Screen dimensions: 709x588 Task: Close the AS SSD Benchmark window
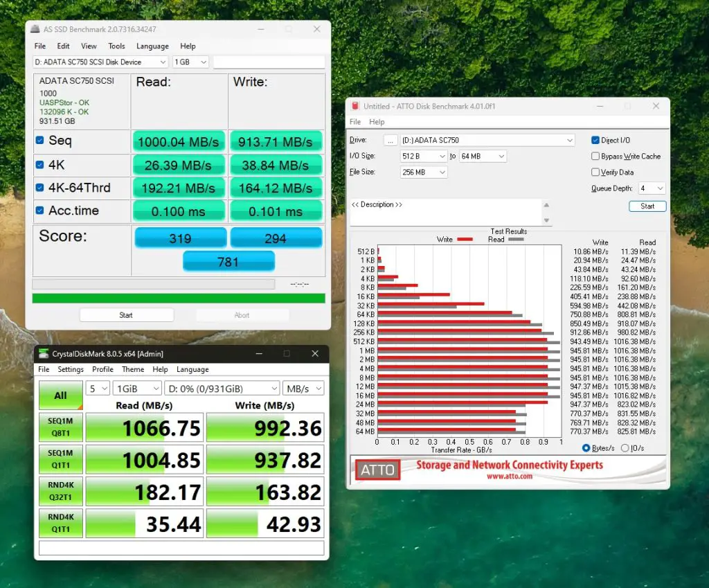pos(317,29)
